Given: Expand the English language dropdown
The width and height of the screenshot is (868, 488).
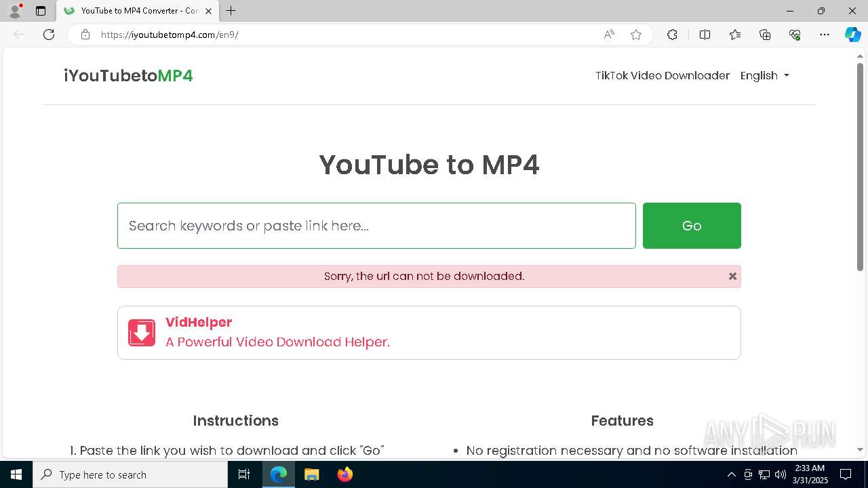Looking at the screenshot, I should click(x=764, y=75).
